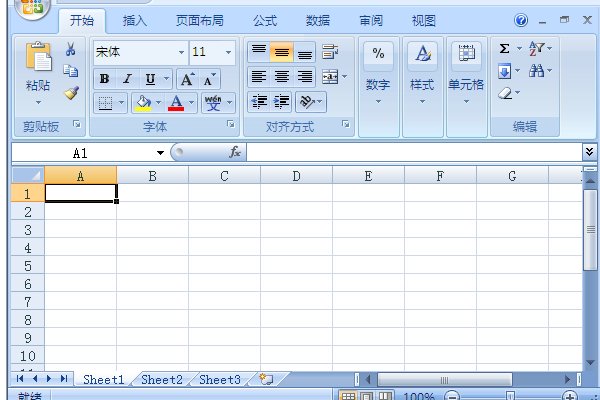This screenshot has height=400, width=600.
Task: Select the Format Painter brush
Action: coord(71,93)
